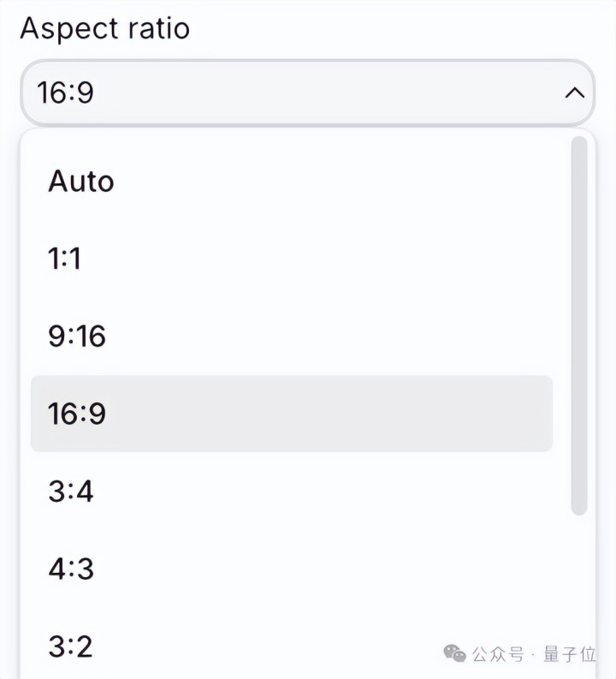Screen dimensions: 616x679
Task: Click blank space right of the Auto option
Action: [x=342, y=182]
